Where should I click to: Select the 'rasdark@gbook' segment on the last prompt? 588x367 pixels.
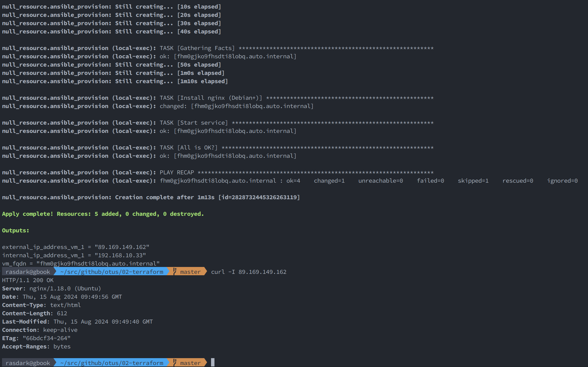pyautogui.click(x=28, y=363)
